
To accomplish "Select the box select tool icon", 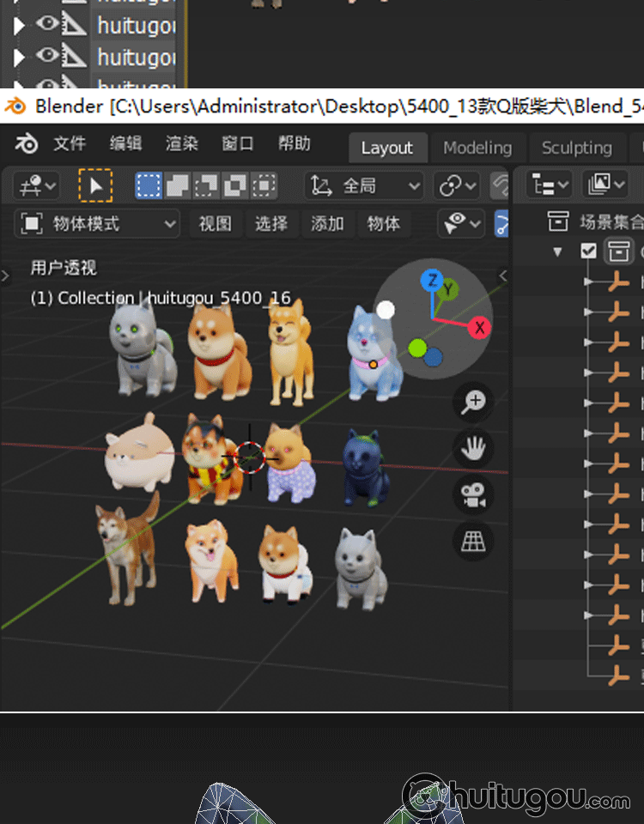I will (149, 185).
